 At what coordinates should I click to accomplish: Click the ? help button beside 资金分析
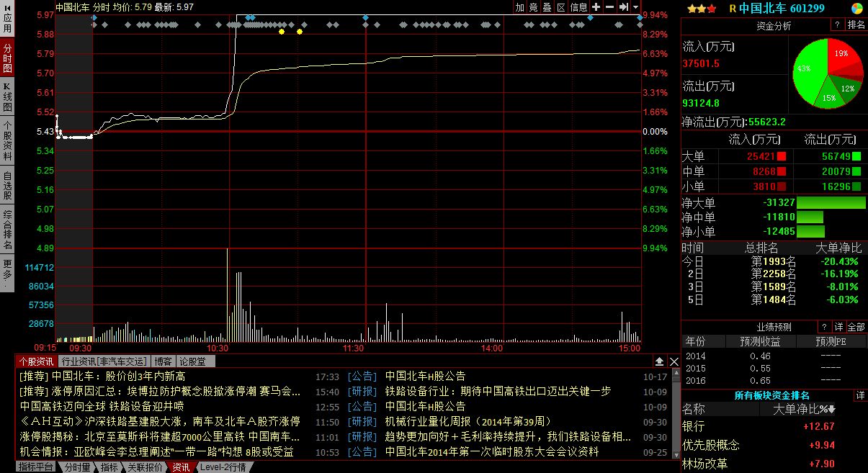pyautogui.click(x=837, y=25)
